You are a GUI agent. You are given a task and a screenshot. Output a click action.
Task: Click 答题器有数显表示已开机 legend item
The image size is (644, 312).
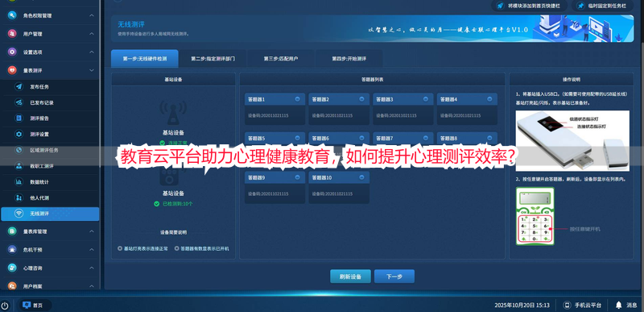(202, 248)
